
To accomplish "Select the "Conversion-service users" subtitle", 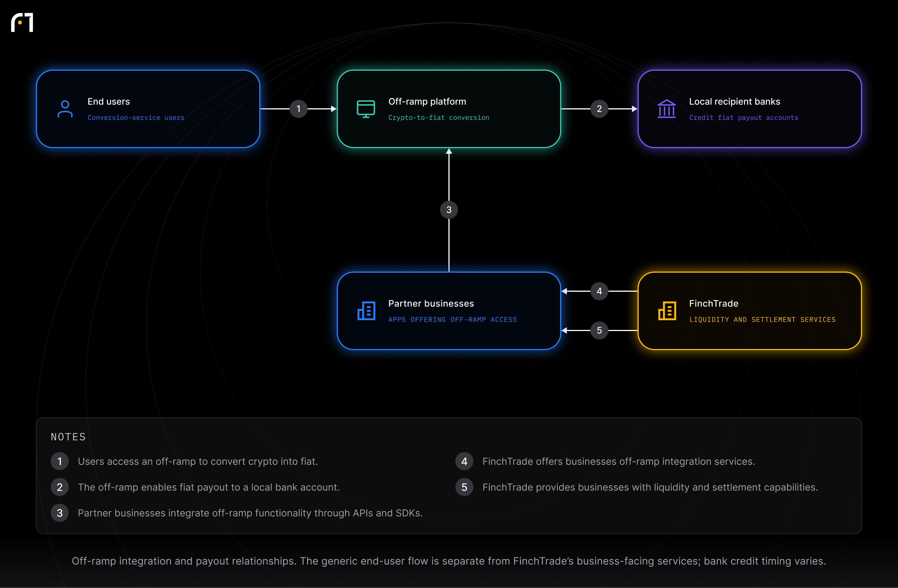I will tap(136, 118).
